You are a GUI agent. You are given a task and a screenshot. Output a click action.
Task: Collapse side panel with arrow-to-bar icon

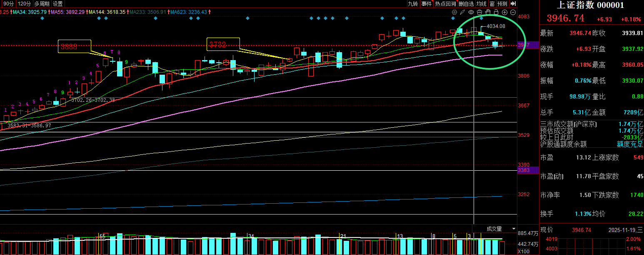click(513, 4)
